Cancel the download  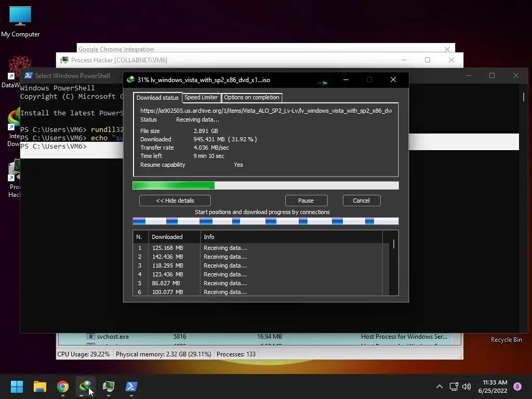(362, 201)
